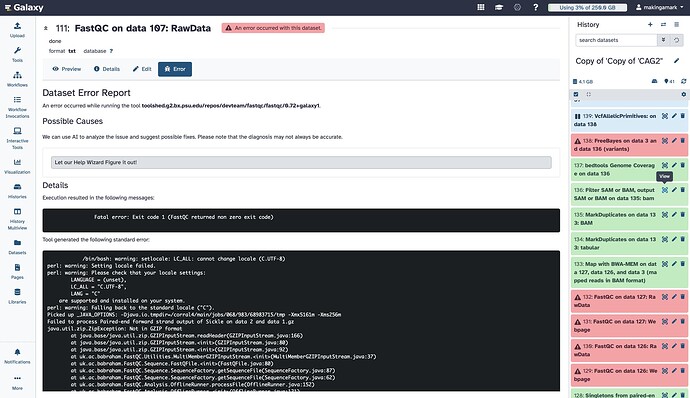Edit history name with pencil icon
This screenshot has width=690, height=398.
coord(676,61)
